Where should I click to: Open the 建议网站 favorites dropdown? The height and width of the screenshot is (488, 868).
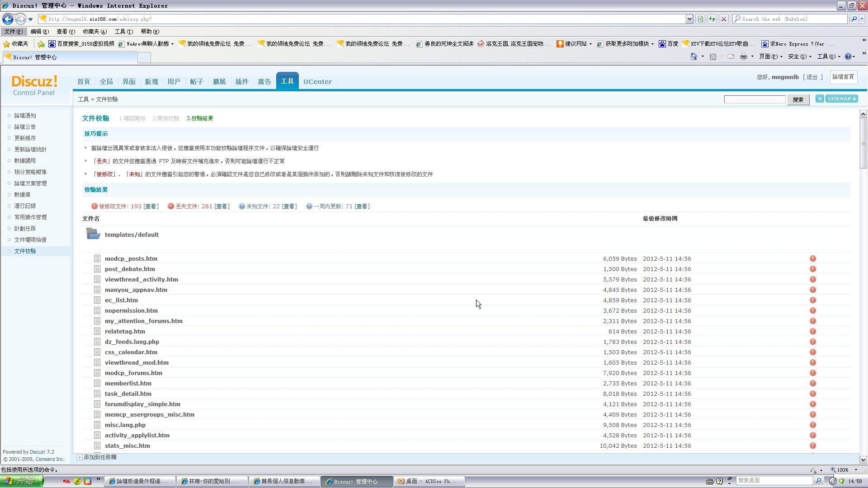[x=574, y=44]
